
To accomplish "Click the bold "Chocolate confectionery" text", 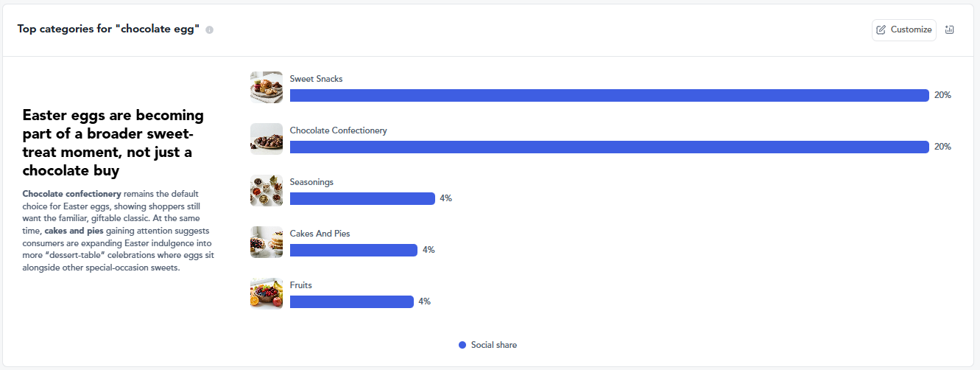I will (71, 194).
